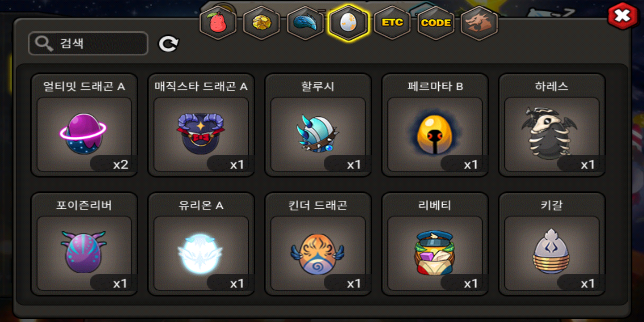Open the ETC tab

[392, 23]
